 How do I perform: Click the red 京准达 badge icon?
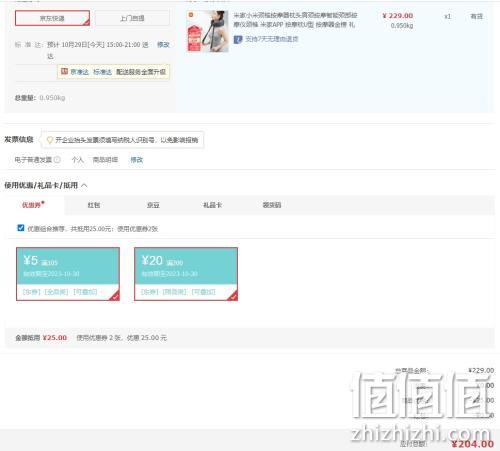[64, 71]
